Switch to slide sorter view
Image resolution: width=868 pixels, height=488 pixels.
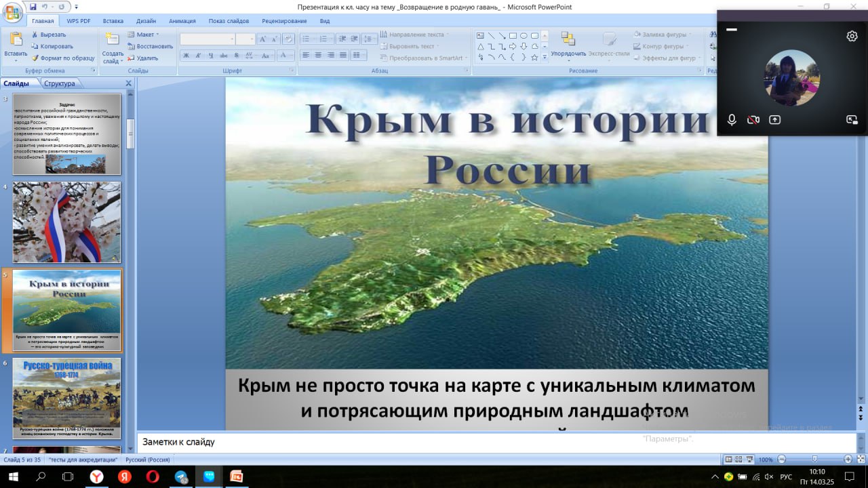point(738,459)
